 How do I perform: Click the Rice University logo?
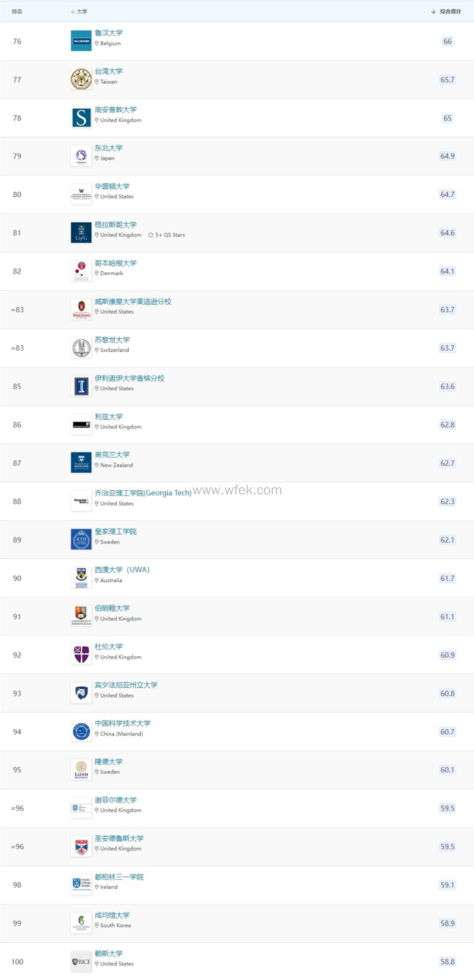click(81, 961)
